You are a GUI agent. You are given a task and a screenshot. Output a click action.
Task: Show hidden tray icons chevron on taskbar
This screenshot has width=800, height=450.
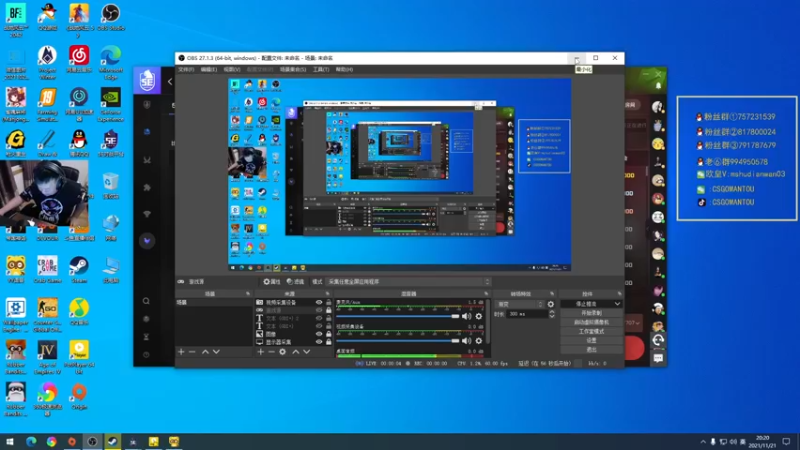pos(703,442)
